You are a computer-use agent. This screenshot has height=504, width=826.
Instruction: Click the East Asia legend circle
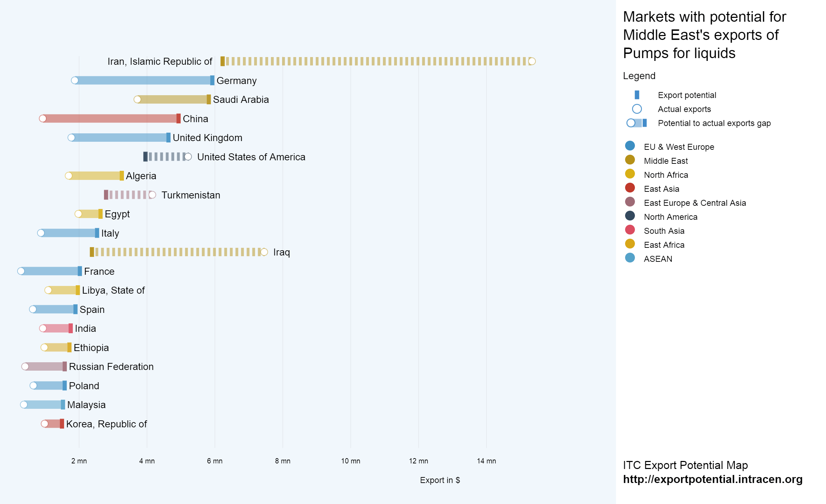pyautogui.click(x=630, y=188)
